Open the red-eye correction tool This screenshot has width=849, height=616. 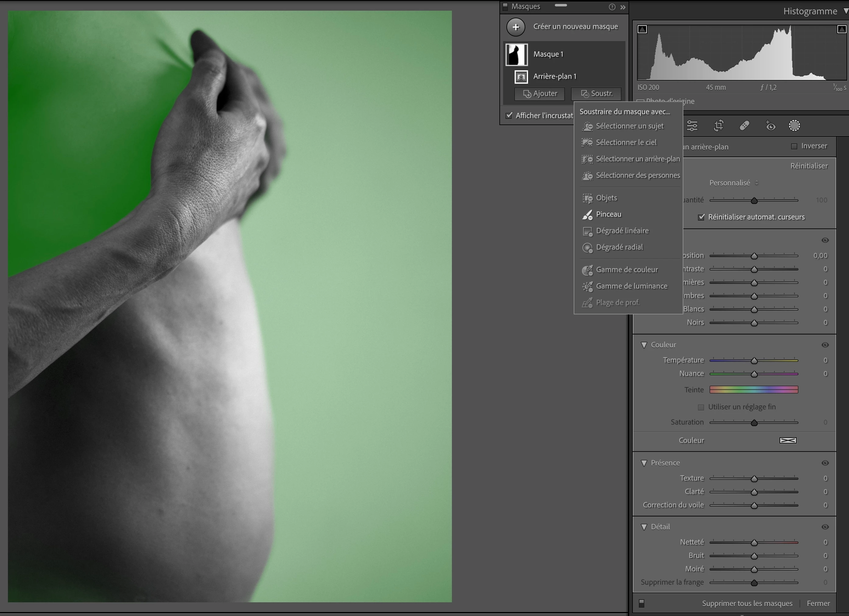(770, 126)
